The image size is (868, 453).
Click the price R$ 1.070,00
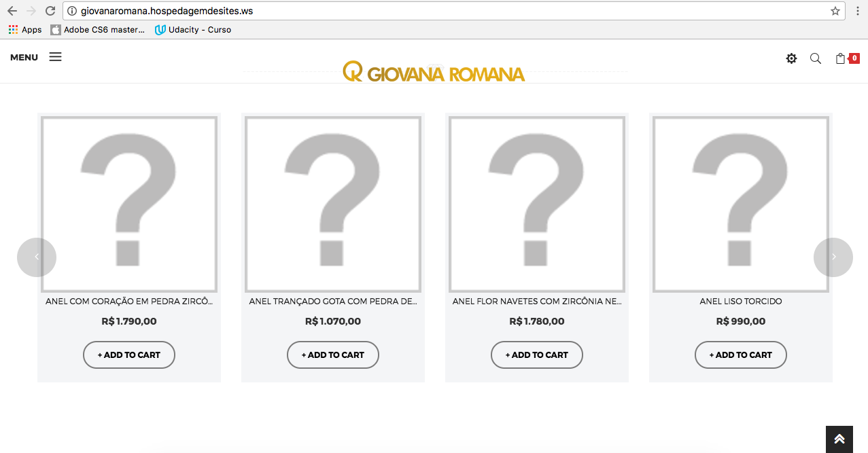point(333,322)
